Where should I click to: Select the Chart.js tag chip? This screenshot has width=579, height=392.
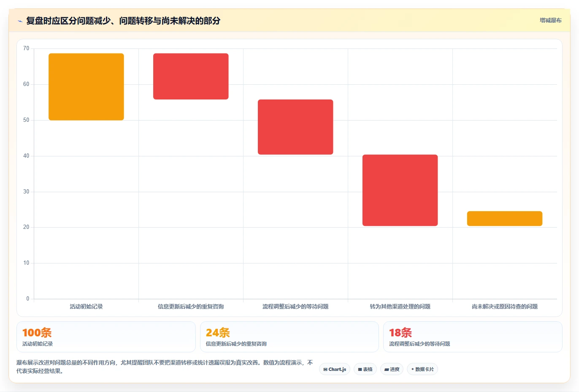point(335,369)
